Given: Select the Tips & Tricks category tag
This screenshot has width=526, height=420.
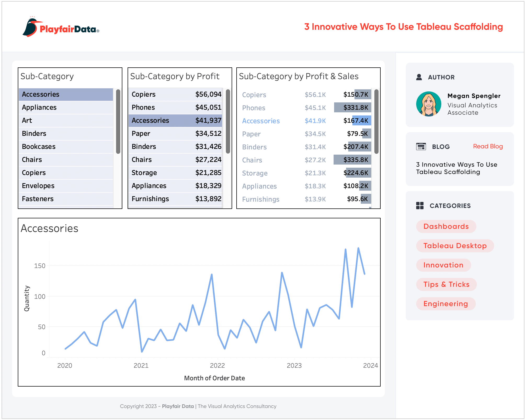Looking at the screenshot, I should [446, 284].
